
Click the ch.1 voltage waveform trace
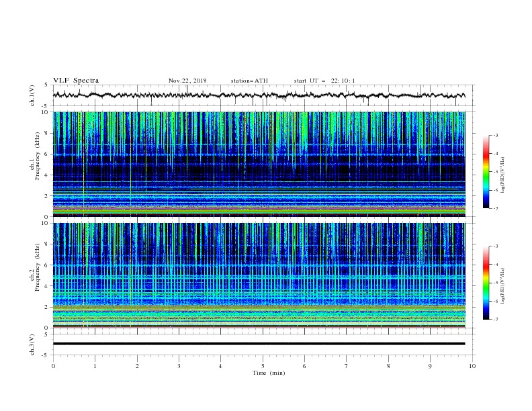[x=259, y=95]
